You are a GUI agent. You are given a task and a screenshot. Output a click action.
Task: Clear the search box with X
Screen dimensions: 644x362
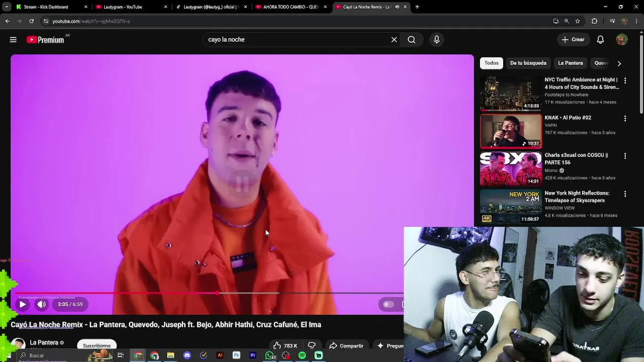coord(394,40)
